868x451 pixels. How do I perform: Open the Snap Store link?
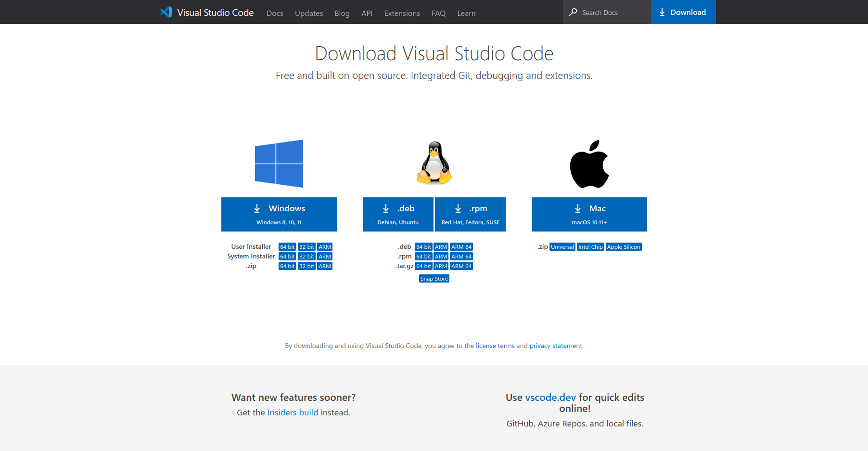tap(434, 279)
